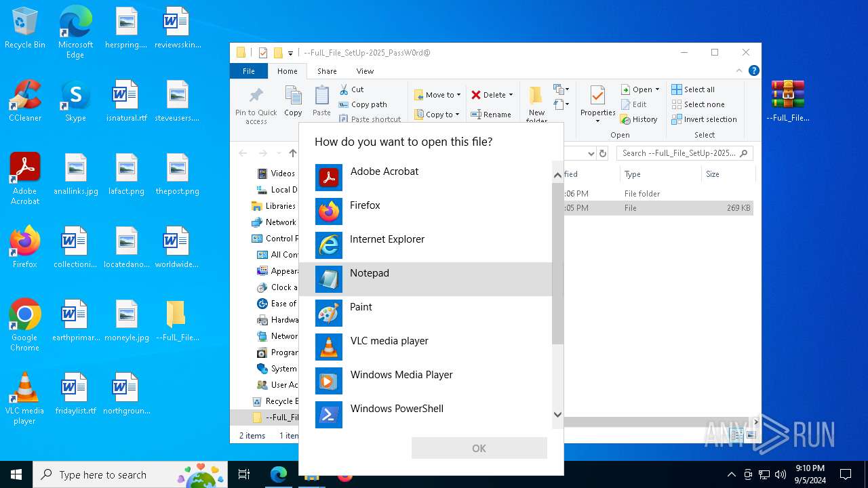
Task: Click Select none in the ribbon
Action: tap(698, 104)
